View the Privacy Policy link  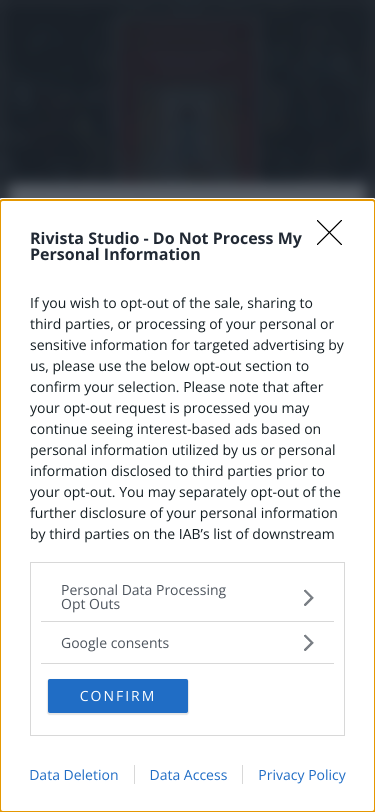point(302,775)
